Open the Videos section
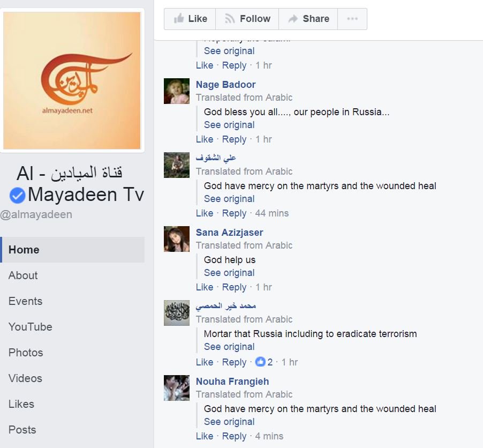The image size is (483, 448). point(25,378)
